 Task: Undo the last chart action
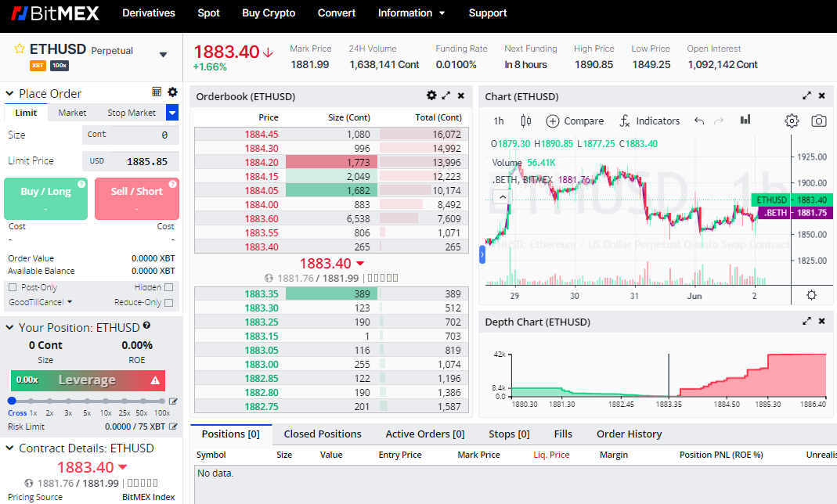point(699,121)
